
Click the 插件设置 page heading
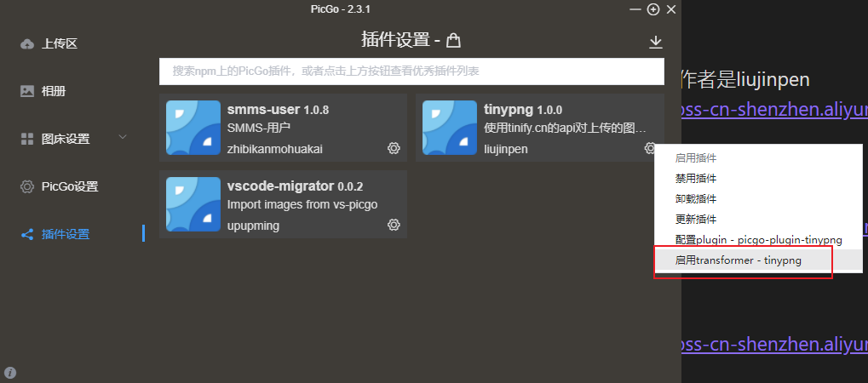tap(395, 40)
